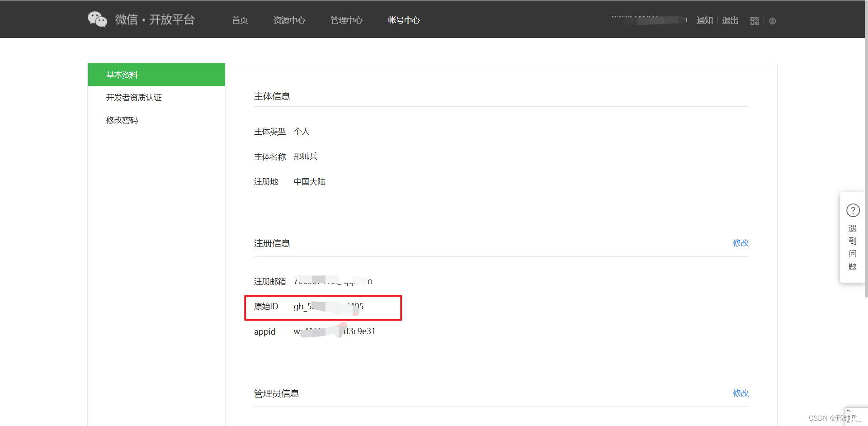Click the 主体信息 section heading
868x426 pixels.
[272, 96]
